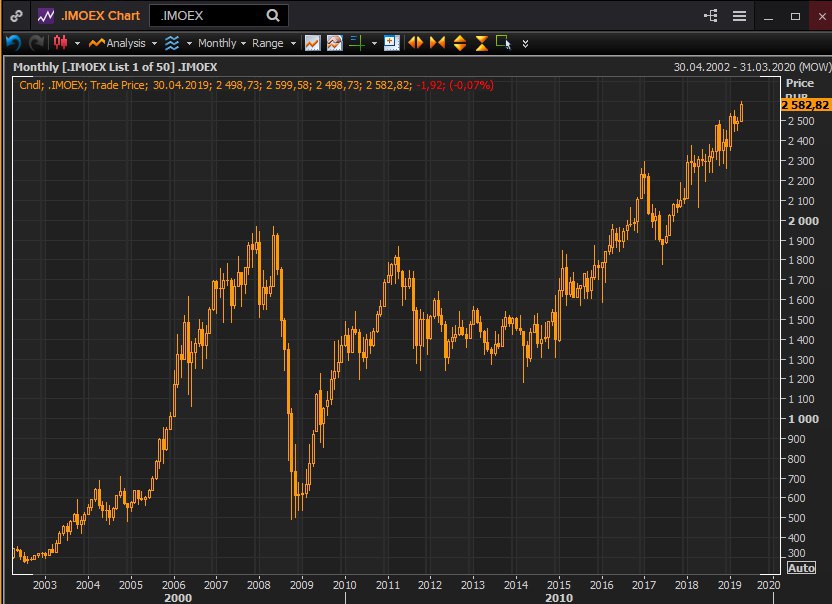Click chart header Monthly .IMOEX List 1 of 50

[115, 67]
